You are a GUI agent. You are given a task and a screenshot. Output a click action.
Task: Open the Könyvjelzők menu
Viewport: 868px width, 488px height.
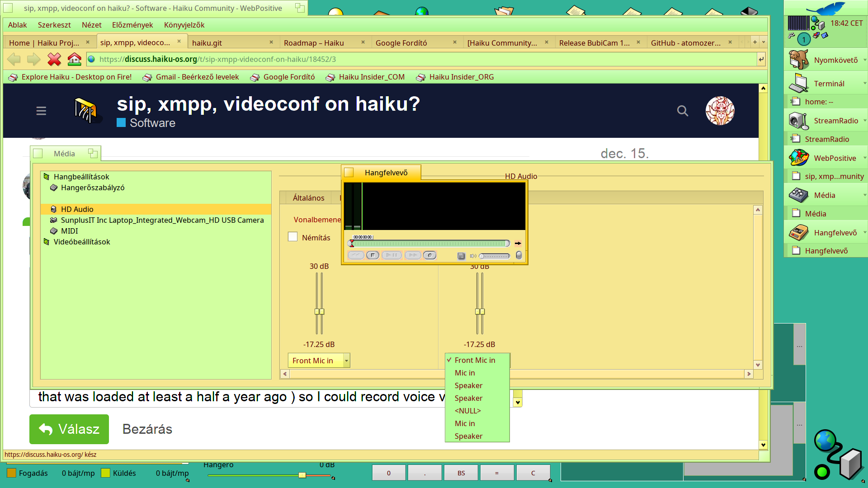(184, 25)
